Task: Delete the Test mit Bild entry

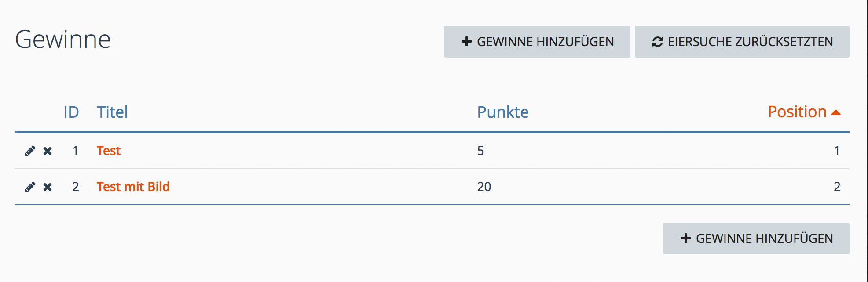Action: (x=48, y=187)
